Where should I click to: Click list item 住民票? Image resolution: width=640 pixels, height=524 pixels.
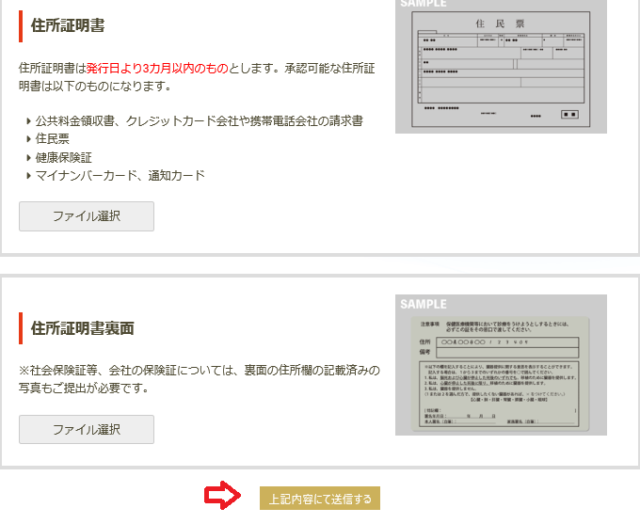pyautogui.click(x=52, y=139)
